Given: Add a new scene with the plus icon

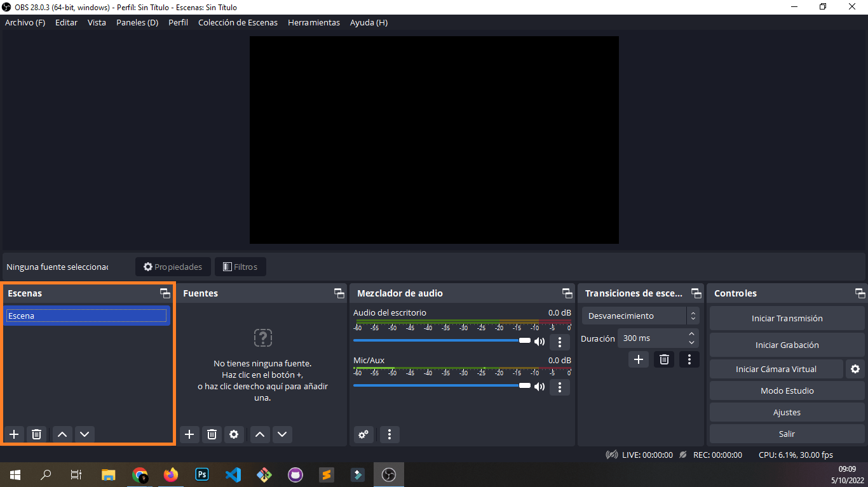Looking at the screenshot, I should click(x=14, y=434).
